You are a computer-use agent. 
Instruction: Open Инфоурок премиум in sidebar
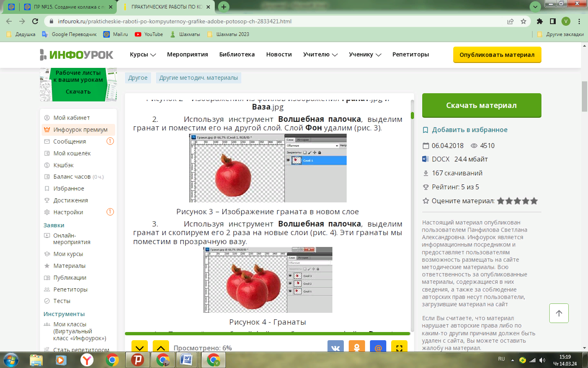[x=78, y=130]
